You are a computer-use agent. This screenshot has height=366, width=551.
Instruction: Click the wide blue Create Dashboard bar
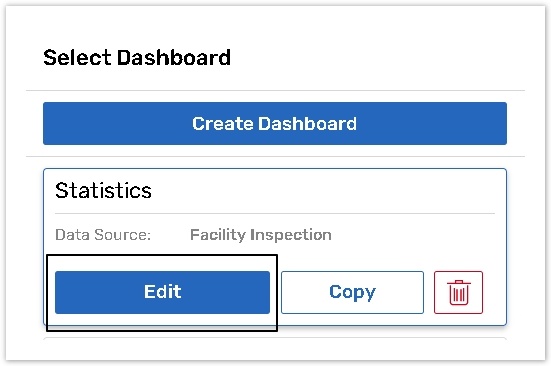click(275, 123)
